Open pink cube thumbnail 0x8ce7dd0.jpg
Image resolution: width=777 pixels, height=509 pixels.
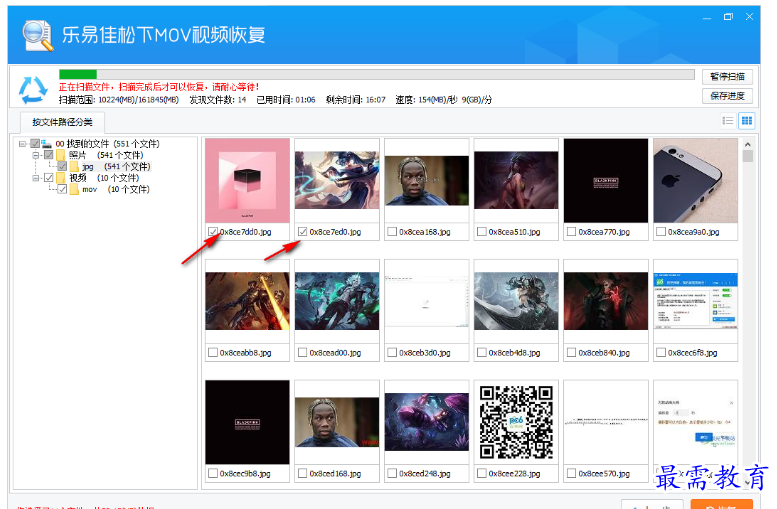tap(247, 181)
